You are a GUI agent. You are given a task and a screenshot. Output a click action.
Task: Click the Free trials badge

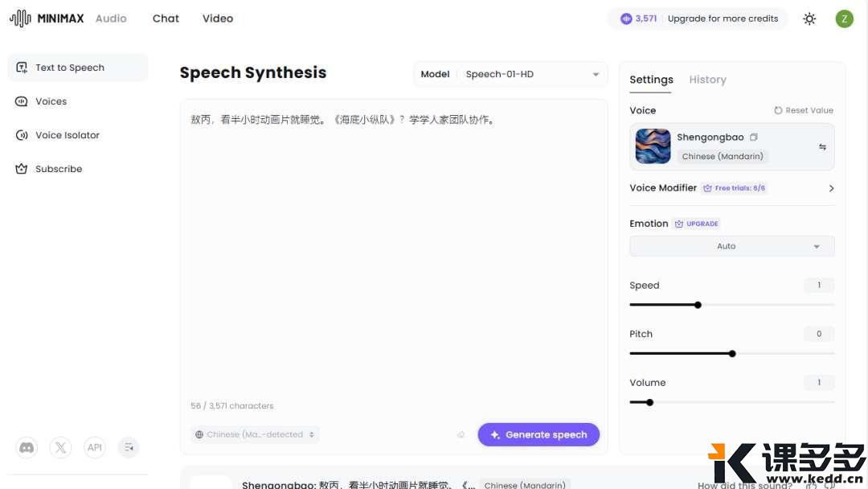(735, 188)
